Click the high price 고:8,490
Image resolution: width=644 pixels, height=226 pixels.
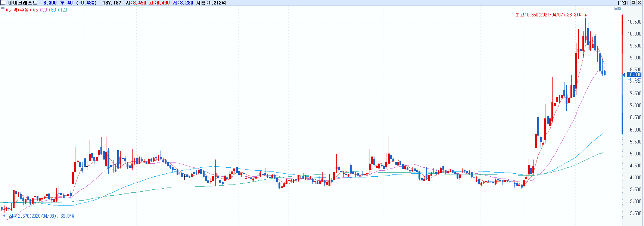pyautogui.click(x=159, y=3)
